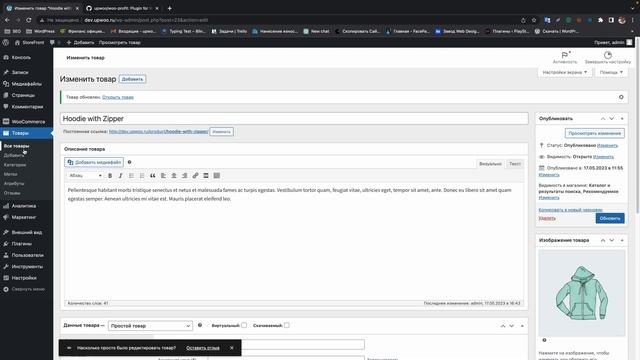640x360 pixels.
Task: Collapse the Publish box
Action: (x=622, y=118)
